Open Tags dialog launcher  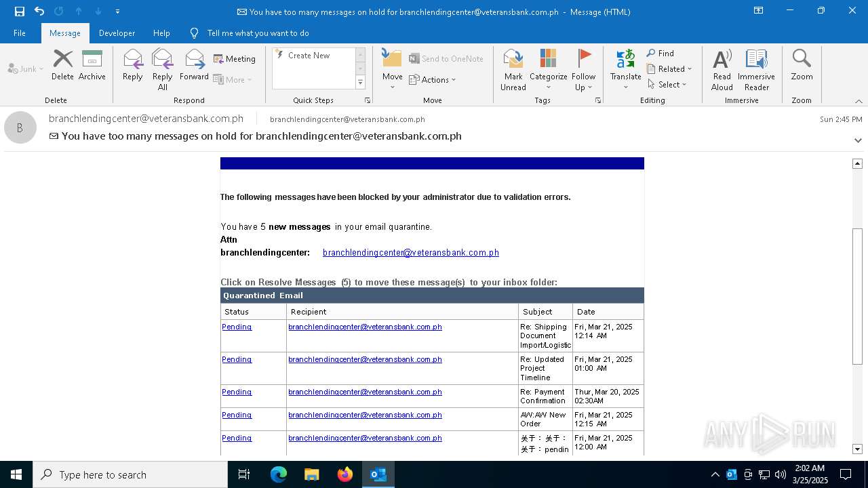pyautogui.click(x=598, y=100)
